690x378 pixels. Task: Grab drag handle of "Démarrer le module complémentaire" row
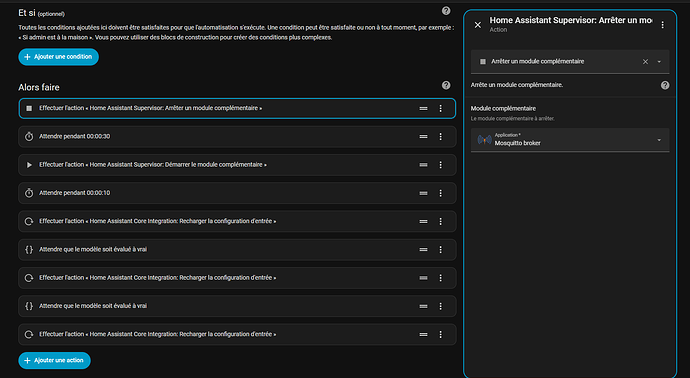pos(423,165)
